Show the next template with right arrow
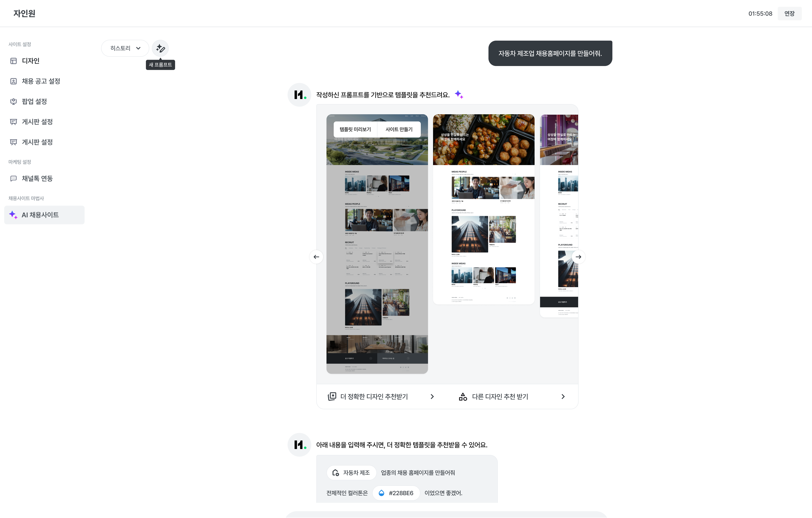 click(x=578, y=257)
